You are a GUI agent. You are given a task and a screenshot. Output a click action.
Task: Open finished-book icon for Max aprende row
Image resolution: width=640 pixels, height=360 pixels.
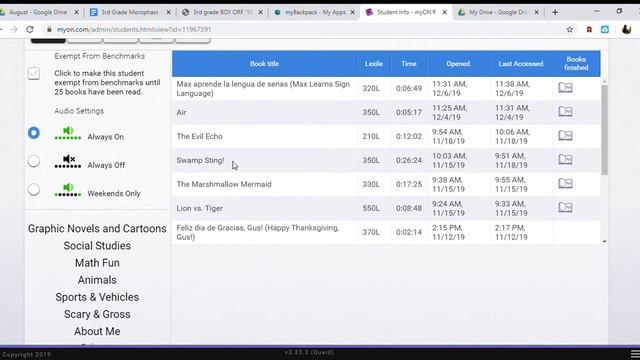pyautogui.click(x=565, y=87)
